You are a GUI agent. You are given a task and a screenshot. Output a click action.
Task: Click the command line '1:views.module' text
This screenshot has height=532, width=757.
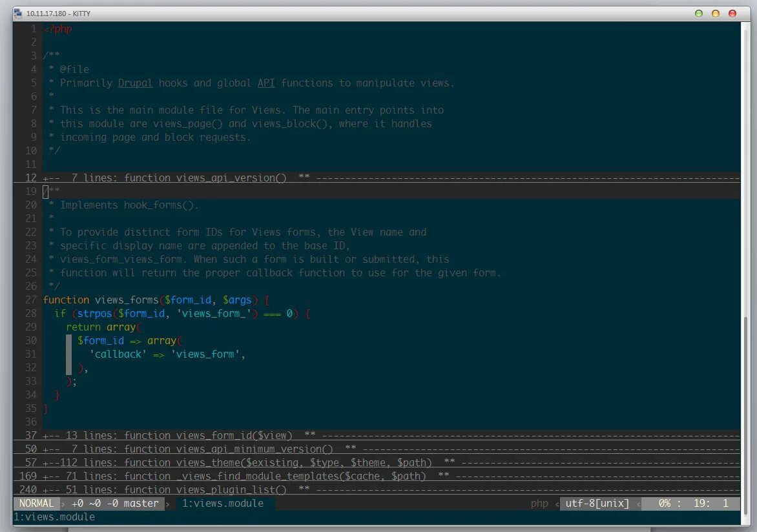pos(54,517)
